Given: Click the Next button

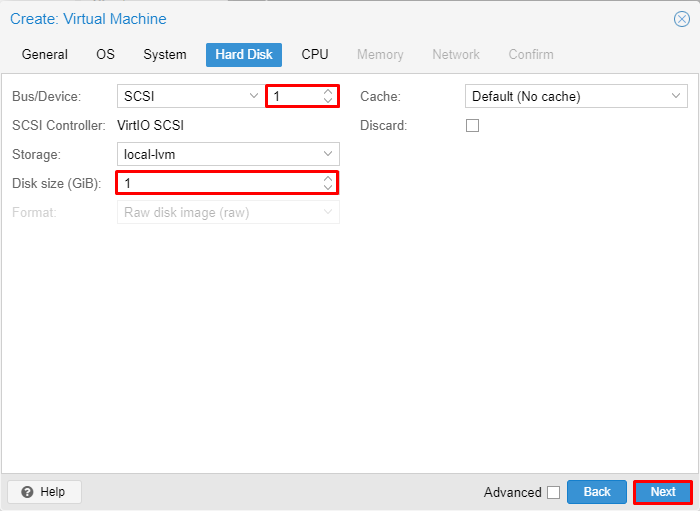Looking at the screenshot, I should [x=663, y=492].
